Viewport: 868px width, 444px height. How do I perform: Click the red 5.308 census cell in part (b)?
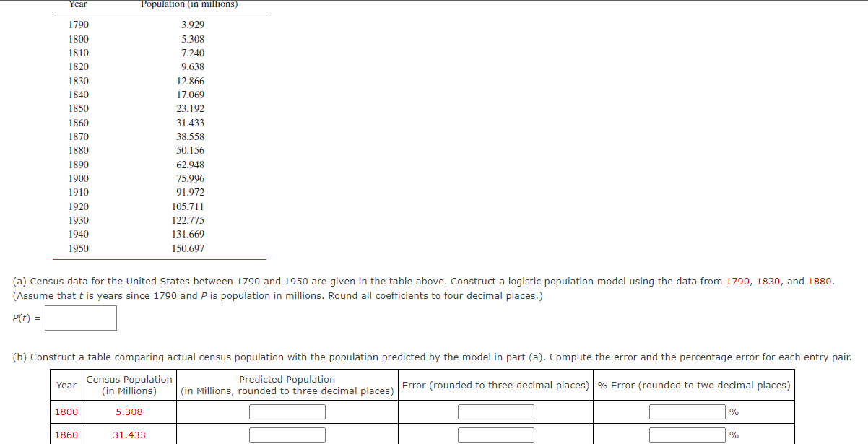pyautogui.click(x=129, y=412)
